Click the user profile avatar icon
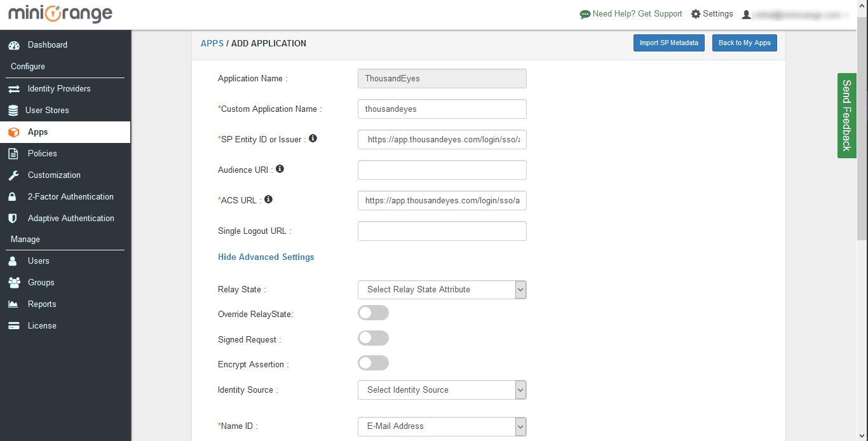Screen dimensions: 868x441 click(x=747, y=15)
